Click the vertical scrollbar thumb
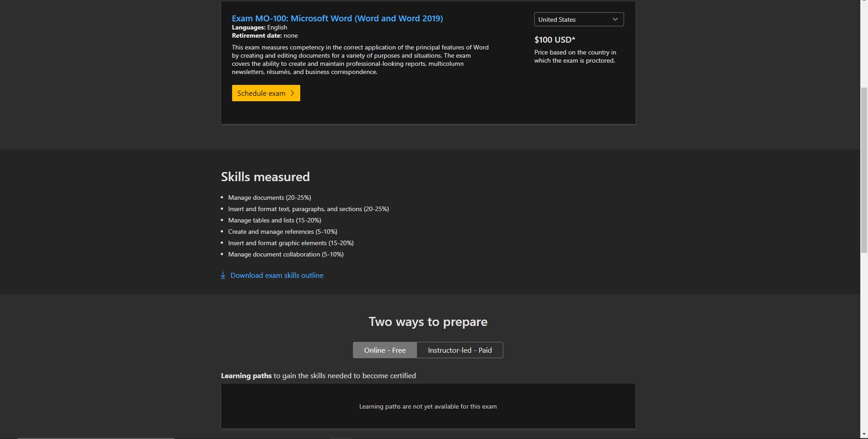Screen dimensions: 868x439 point(864,170)
